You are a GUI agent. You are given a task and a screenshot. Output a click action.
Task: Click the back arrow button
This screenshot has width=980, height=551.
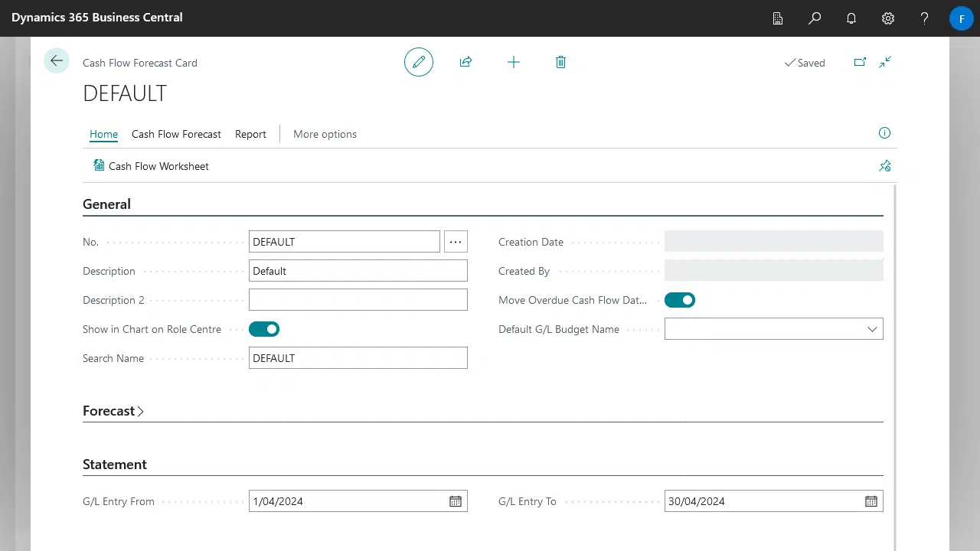point(57,60)
